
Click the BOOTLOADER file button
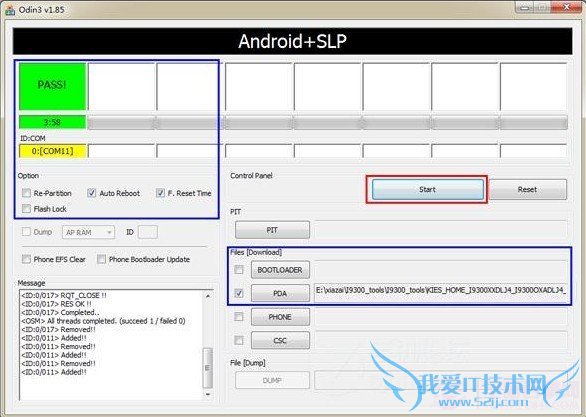[x=280, y=270]
